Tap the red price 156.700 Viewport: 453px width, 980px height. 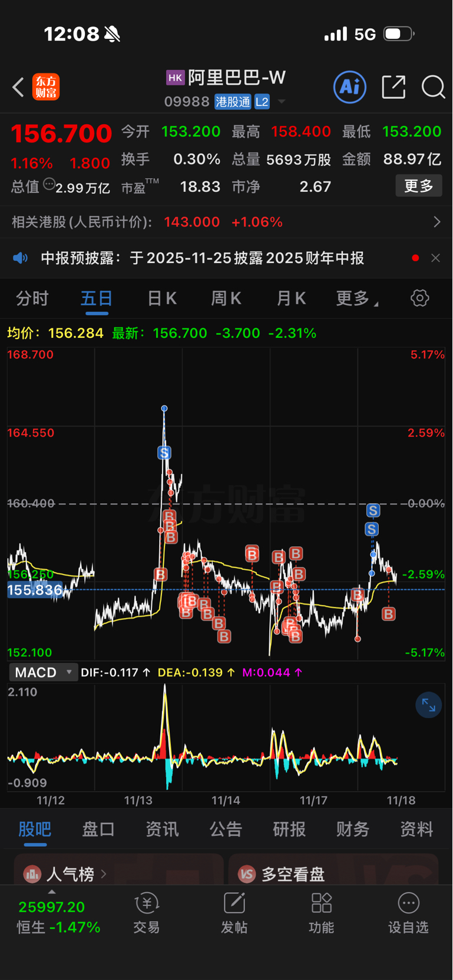(x=61, y=134)
